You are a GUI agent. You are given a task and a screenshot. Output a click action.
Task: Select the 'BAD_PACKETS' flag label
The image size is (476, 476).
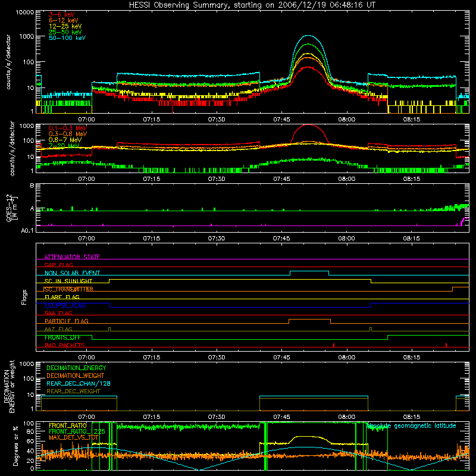pyautogui.click(x=65, y=345)
